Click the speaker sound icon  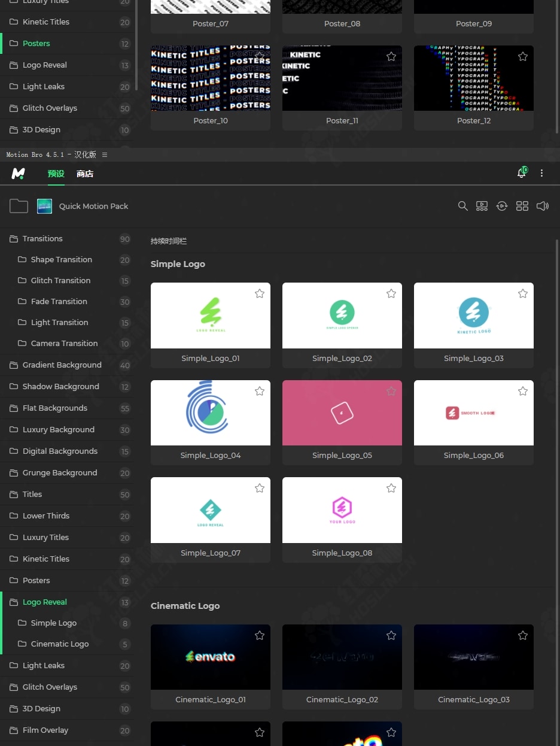coord(543,206)
